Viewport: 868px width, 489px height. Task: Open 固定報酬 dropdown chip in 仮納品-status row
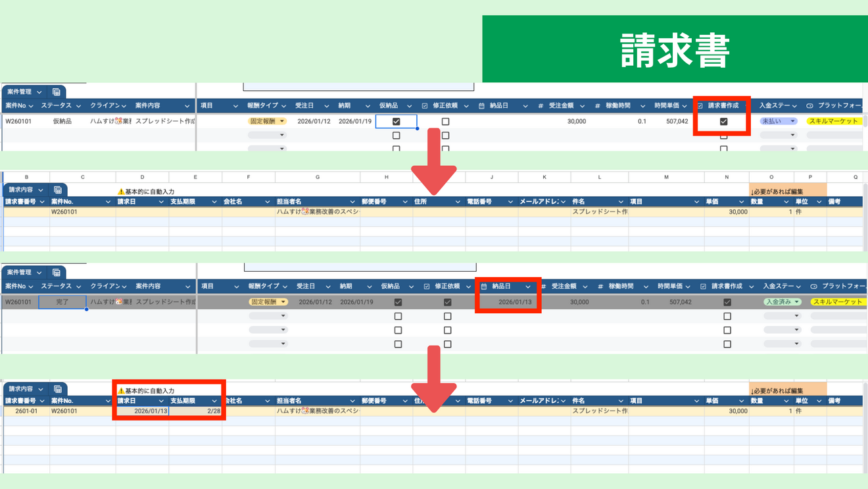267,122
